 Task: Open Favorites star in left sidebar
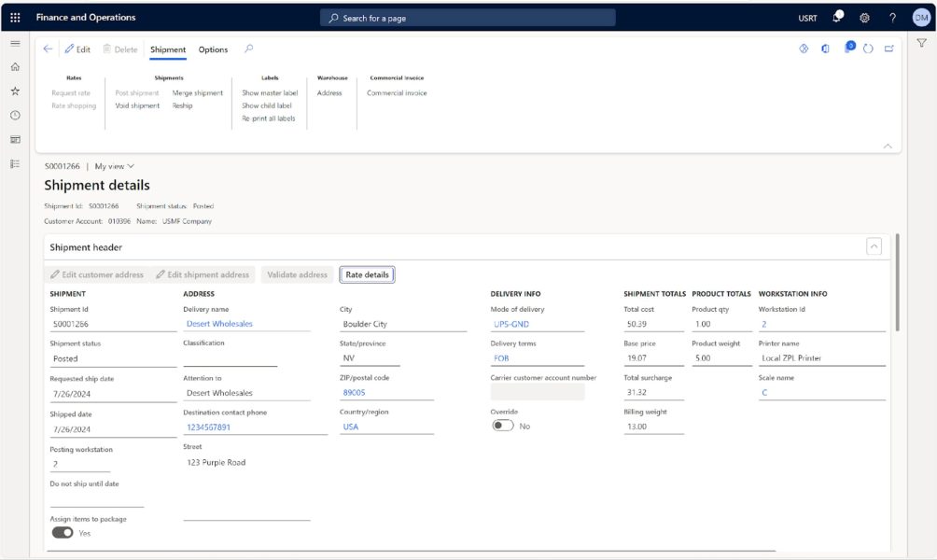click(x=14, y=91)
